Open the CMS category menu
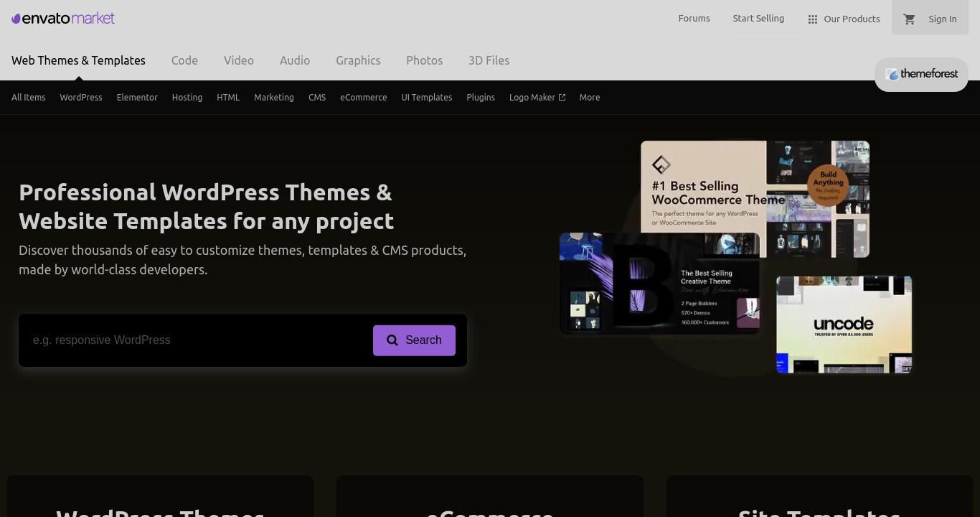The height and width of the screenshot is (517, 980). coord(317,98)
